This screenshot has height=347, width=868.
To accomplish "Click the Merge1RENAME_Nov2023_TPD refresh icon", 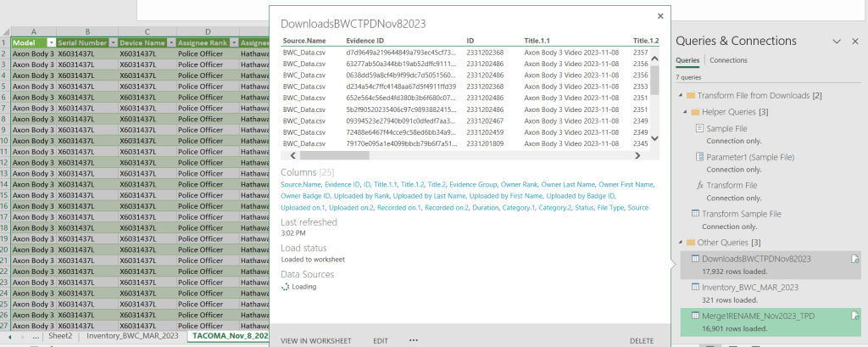I will pyautogui.click(x=855, y=314).
